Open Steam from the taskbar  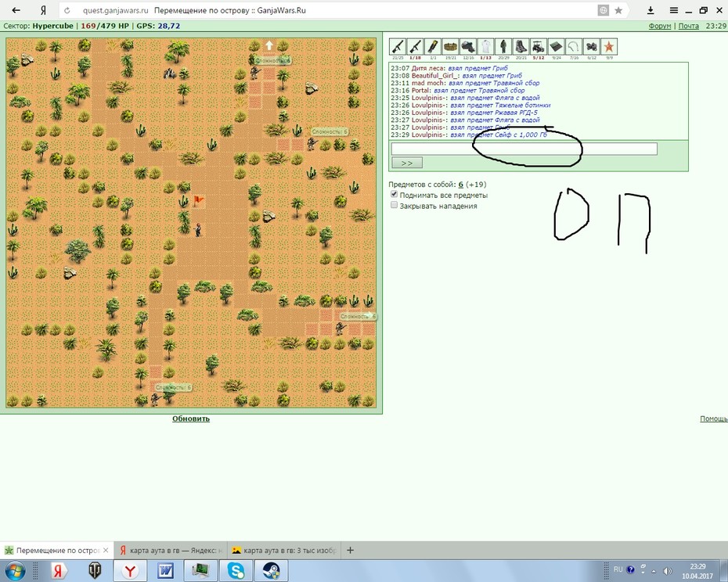(x=271, y=570)
